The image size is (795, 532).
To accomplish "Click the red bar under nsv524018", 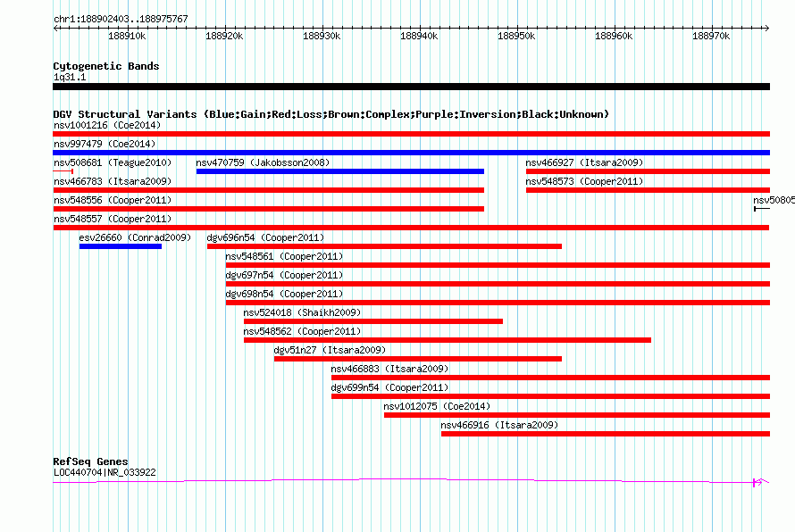I will (x=373, y=321).
